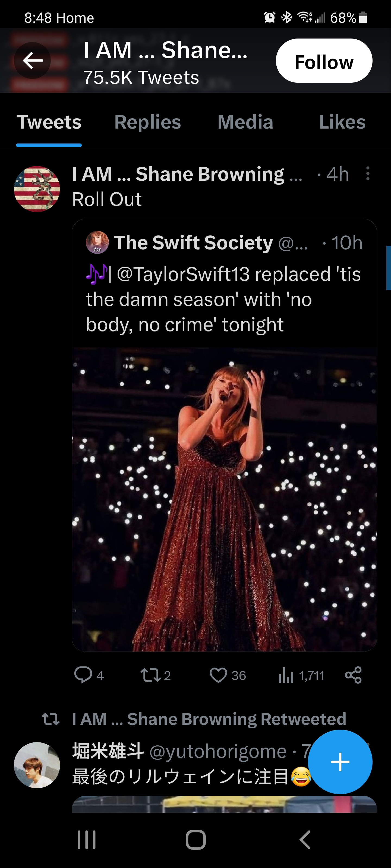
Task: Share the Roll Out tweet
Action: click(353, 675)
